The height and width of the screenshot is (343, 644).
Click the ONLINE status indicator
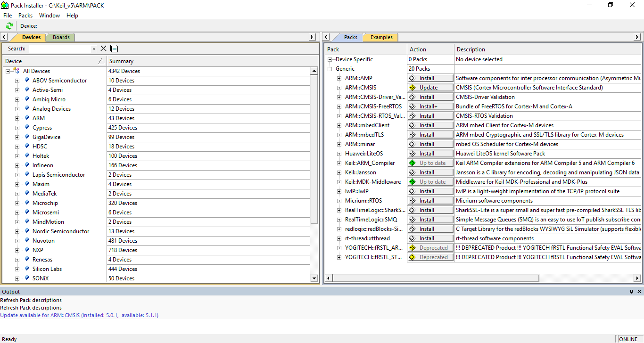(628, 339)
